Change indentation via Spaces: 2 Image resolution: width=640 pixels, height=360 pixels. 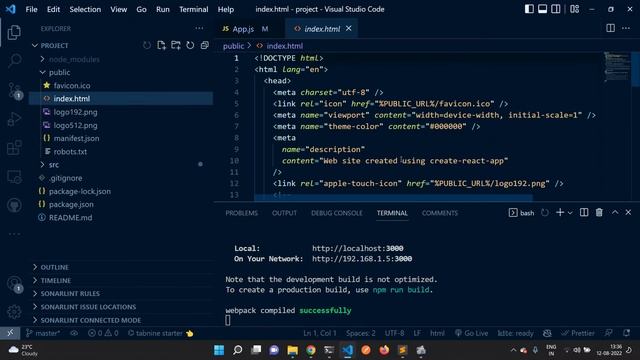361,333
